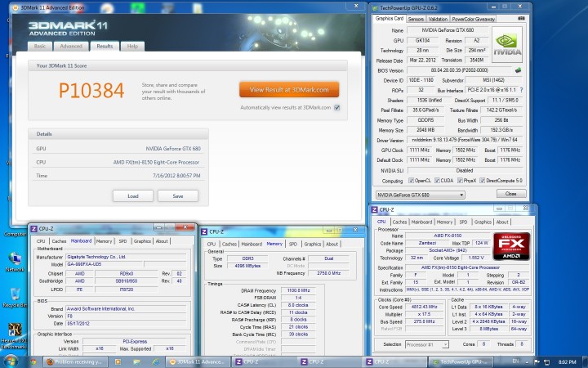The image size is (588, 368).
Task: Open Windows Explorer taskbar icon
Action: coord(136,362)
